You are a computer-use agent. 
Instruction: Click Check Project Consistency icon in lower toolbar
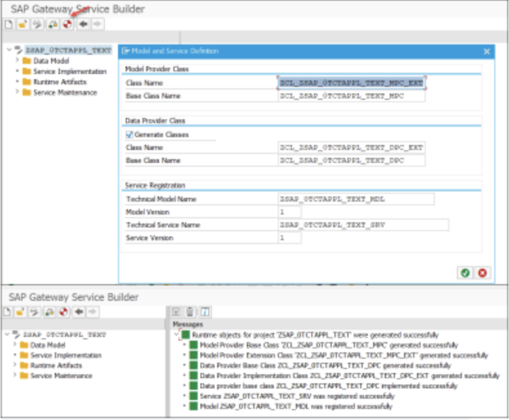(50, 312)
